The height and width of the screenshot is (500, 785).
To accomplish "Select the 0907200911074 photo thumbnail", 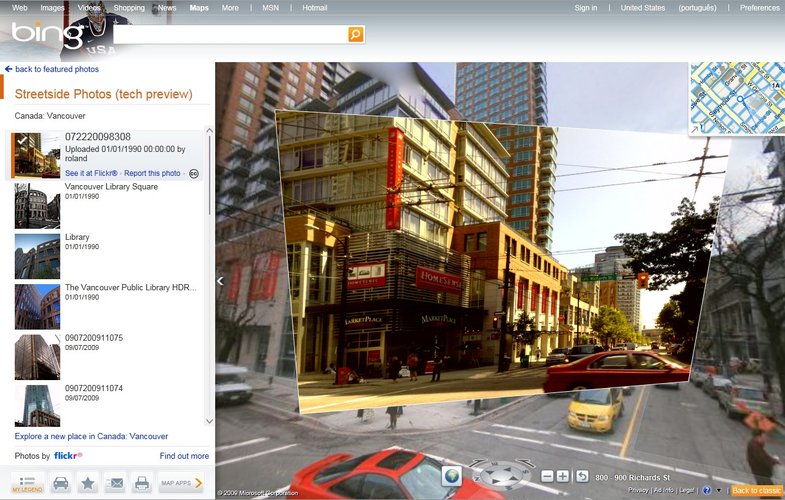I will tap(38, 406).
